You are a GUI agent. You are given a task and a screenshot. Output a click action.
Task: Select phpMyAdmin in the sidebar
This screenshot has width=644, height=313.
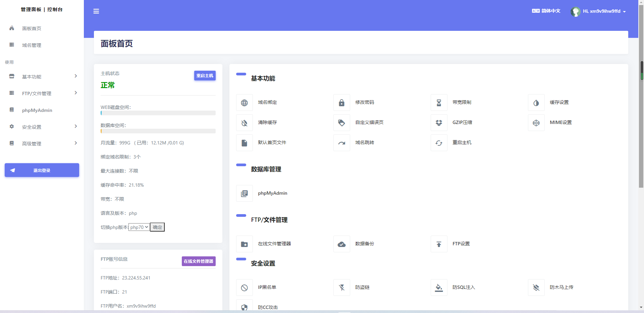tap(37, 110)
